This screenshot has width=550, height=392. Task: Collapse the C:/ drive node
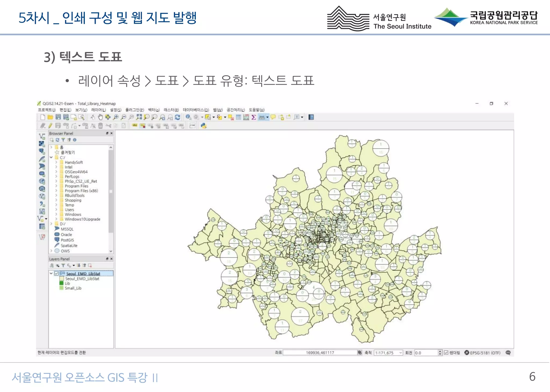click(x=51, y=157)
